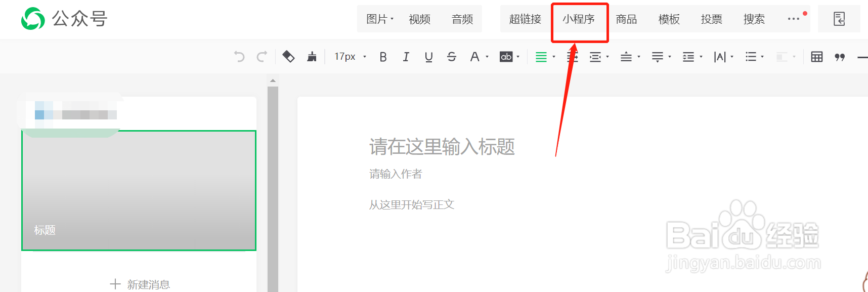868x292 pixels.
Task: Click the 音频 insert button
Action: (x=462, y=19)
